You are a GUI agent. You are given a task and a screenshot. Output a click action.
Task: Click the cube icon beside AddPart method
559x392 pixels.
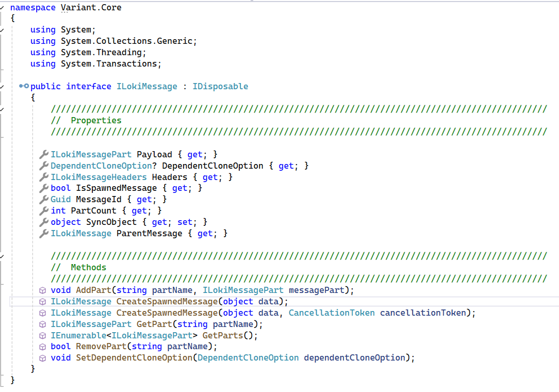tap(43, 290)
